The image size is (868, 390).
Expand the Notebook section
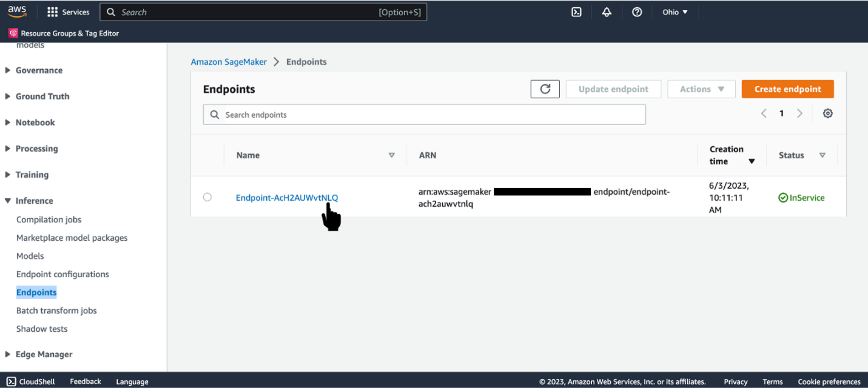pos(8,123)
